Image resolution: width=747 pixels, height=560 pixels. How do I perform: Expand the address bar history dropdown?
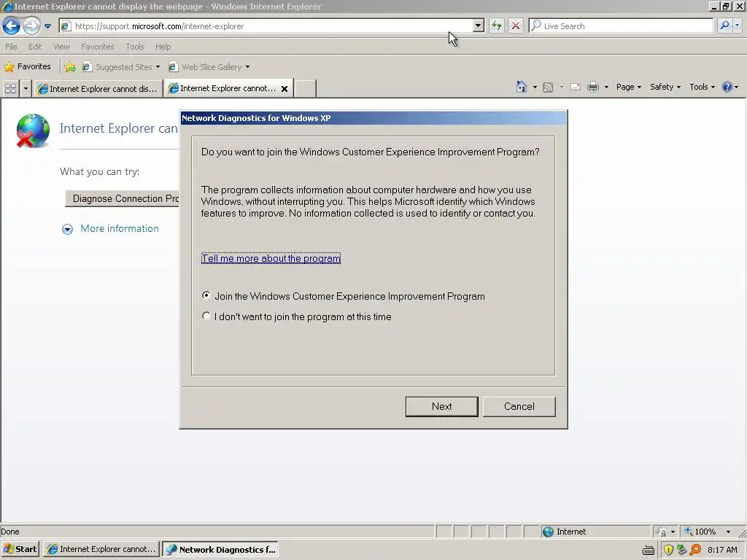pos(479,26)
